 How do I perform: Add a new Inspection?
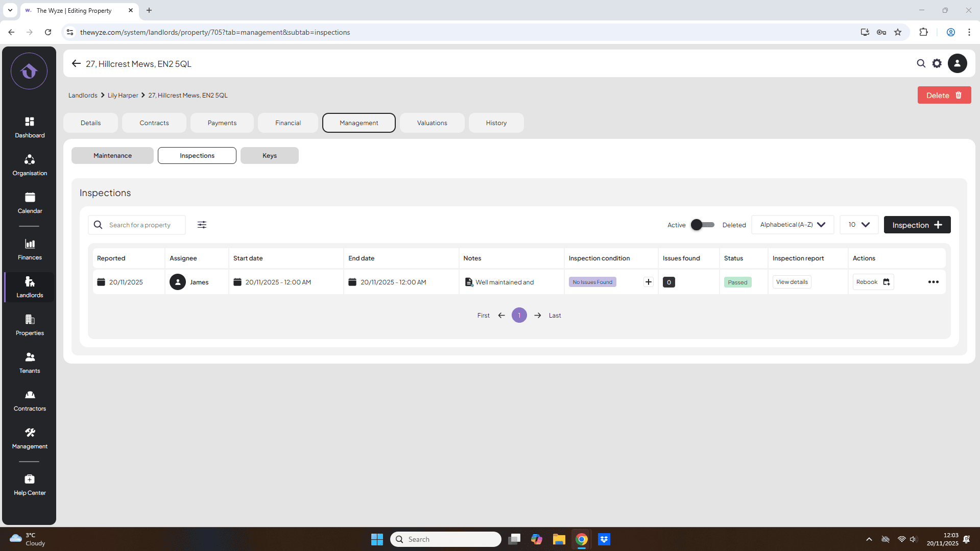(x=917, y=225)
